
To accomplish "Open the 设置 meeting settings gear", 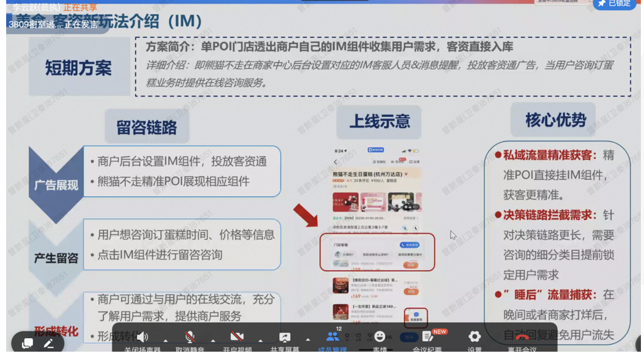I will click(x=474, y=337).
